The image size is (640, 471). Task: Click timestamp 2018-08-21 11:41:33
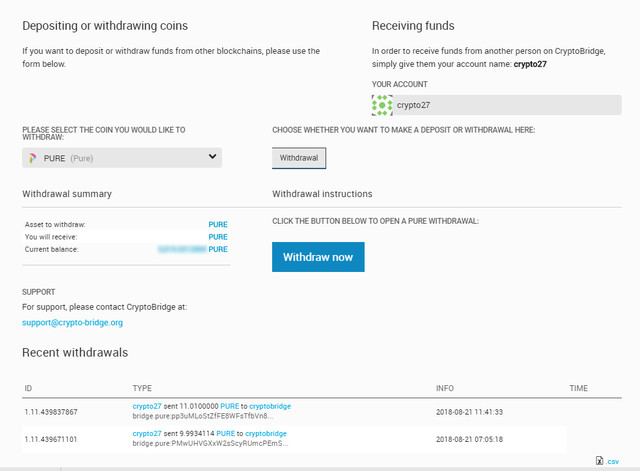tap(469, 412)
